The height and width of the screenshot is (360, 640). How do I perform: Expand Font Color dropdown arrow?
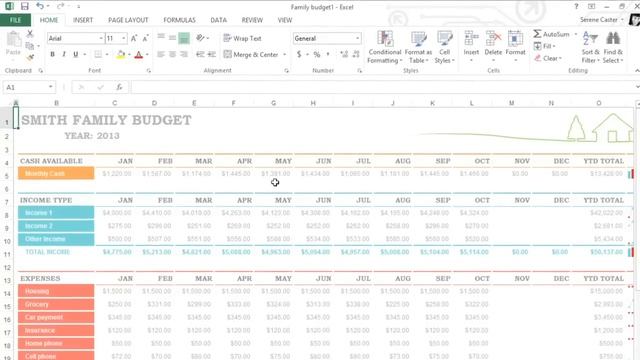coord(147,54)
